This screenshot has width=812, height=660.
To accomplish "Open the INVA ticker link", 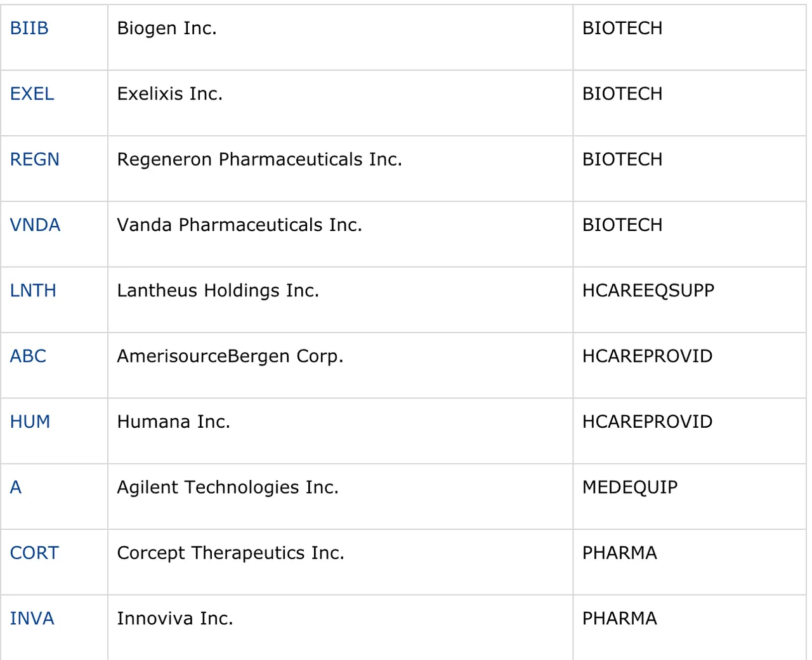I will pos(32,619).
